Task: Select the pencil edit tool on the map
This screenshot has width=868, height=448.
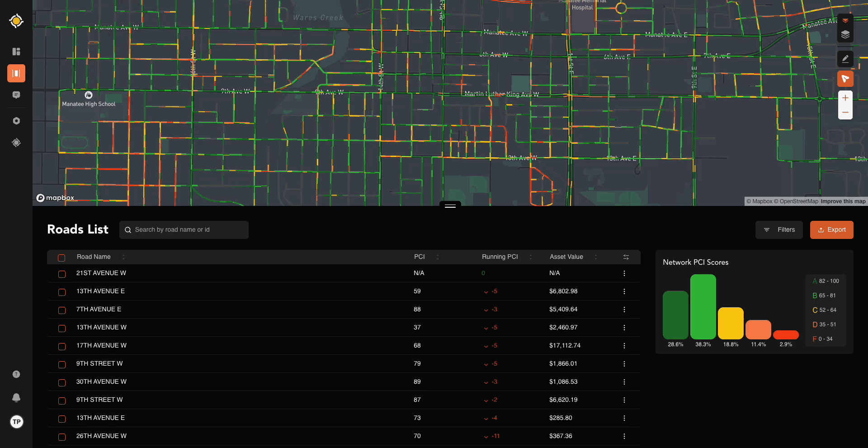Action: point(845,59)
